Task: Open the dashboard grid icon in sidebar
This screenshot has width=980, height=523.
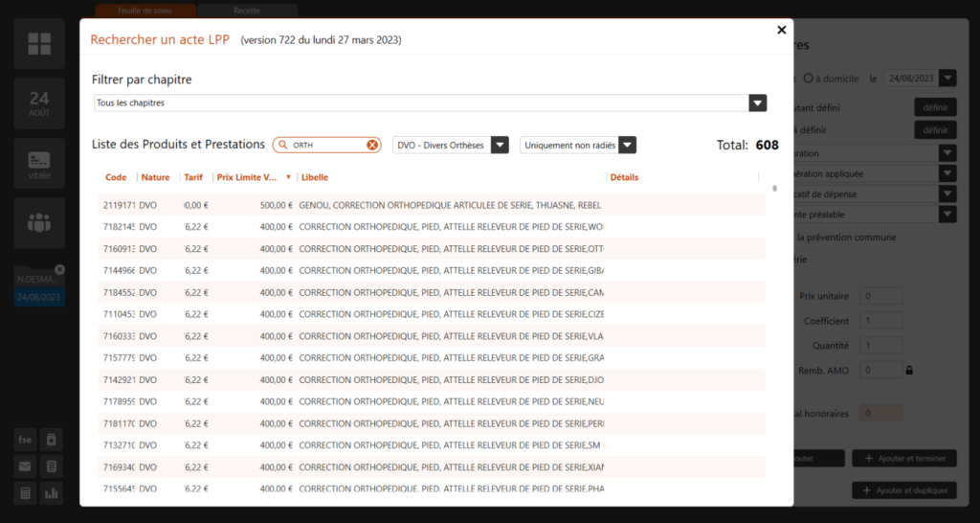Action: [39, 44]
